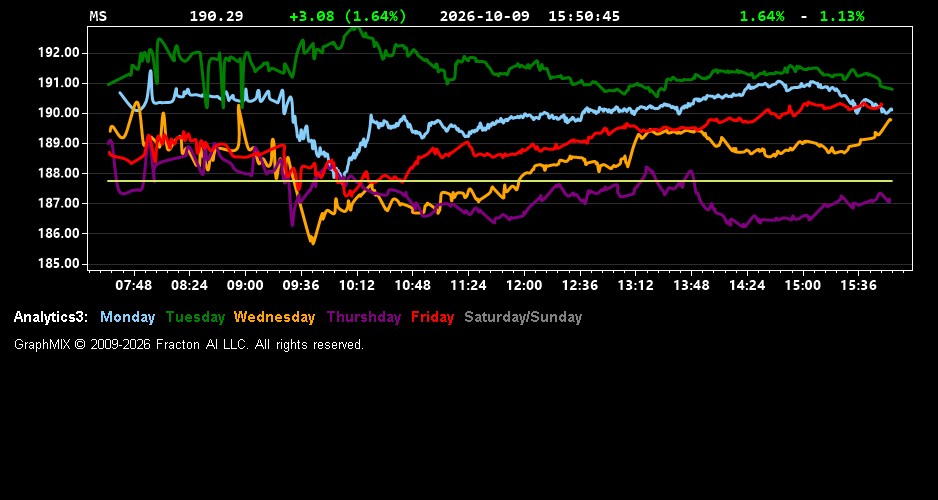Viewport: 938px width, 500px height.
Task: Click the 190.29 last price value
Action: point(217,17)
